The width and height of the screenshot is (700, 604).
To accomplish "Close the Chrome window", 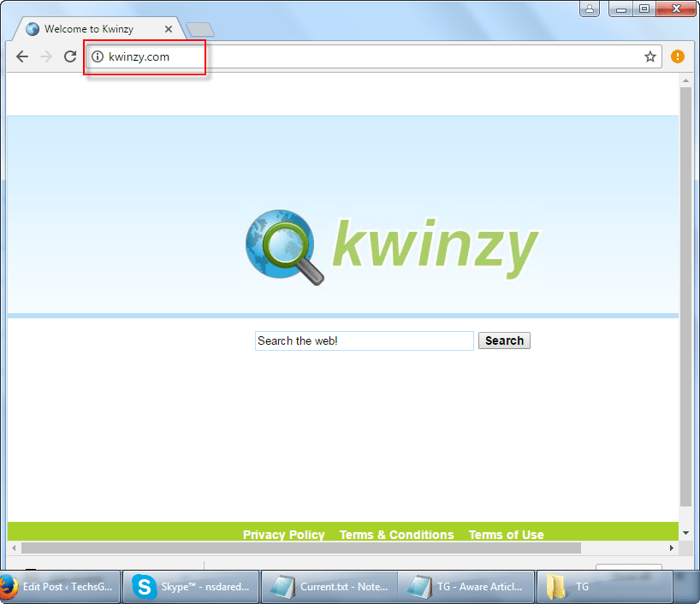I will 676,9.
